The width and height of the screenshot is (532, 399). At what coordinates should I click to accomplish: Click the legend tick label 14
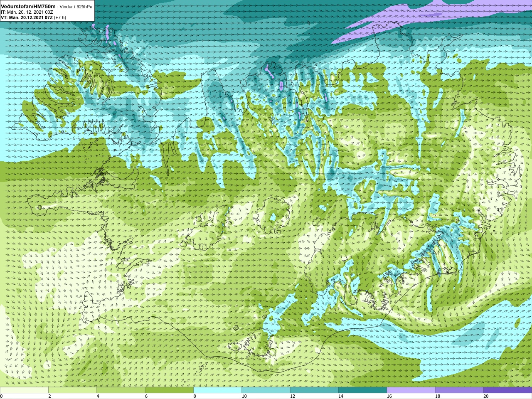(x=341, y=396)
